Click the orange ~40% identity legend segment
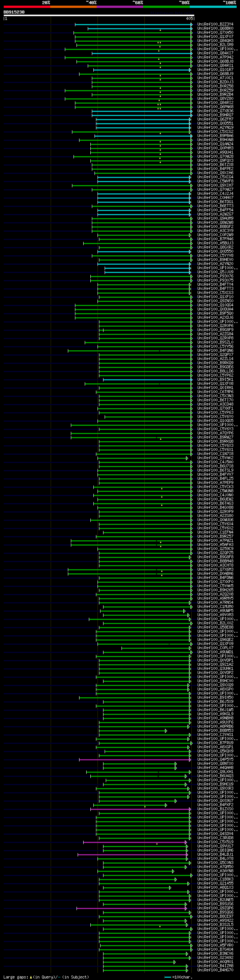 pyautogui.click(x=73, y=7)
